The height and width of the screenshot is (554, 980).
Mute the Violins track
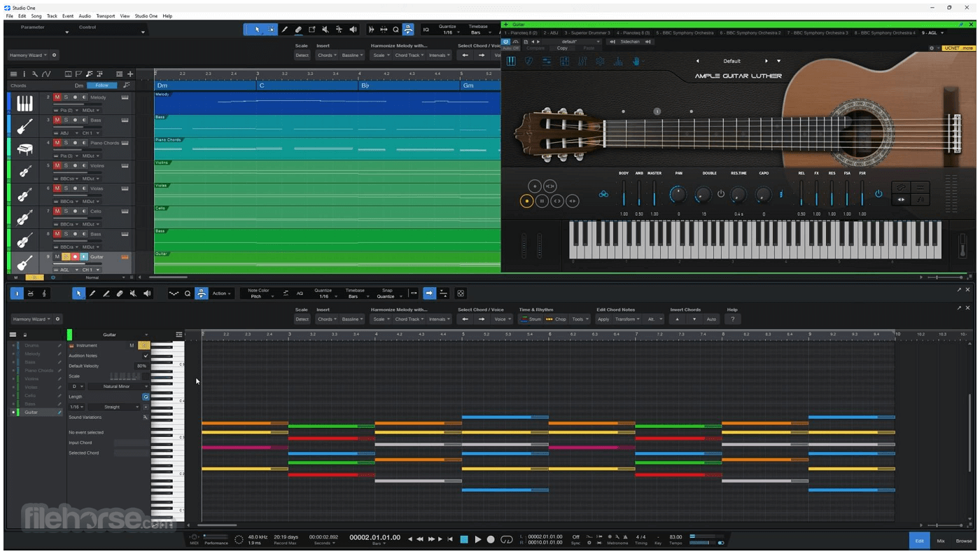coord(57,166)
